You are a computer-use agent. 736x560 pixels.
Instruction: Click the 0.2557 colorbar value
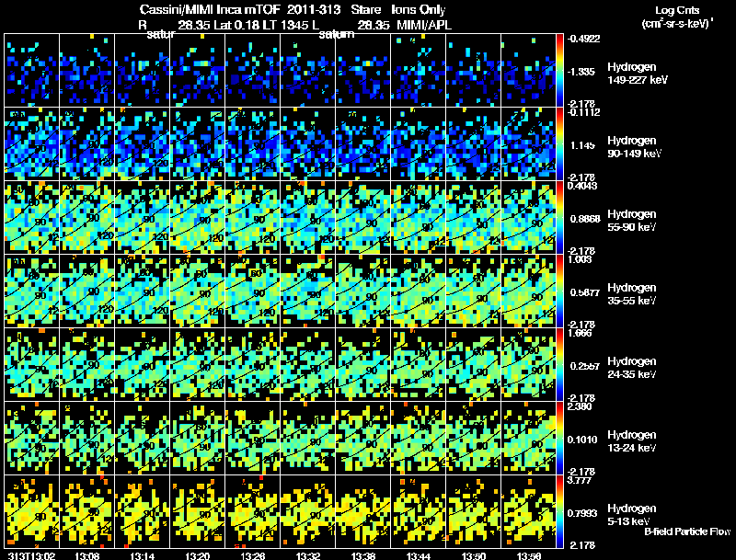[x=585, y=366]
